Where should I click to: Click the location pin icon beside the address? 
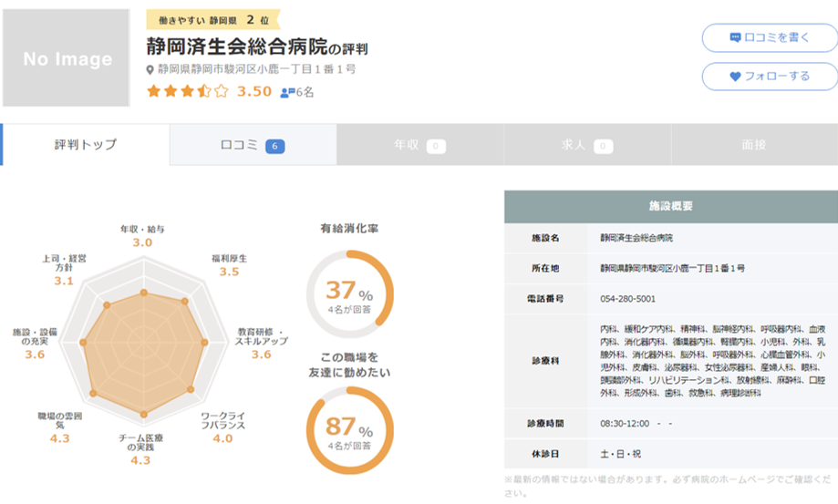pyautogui.click(x=151, y=70)
